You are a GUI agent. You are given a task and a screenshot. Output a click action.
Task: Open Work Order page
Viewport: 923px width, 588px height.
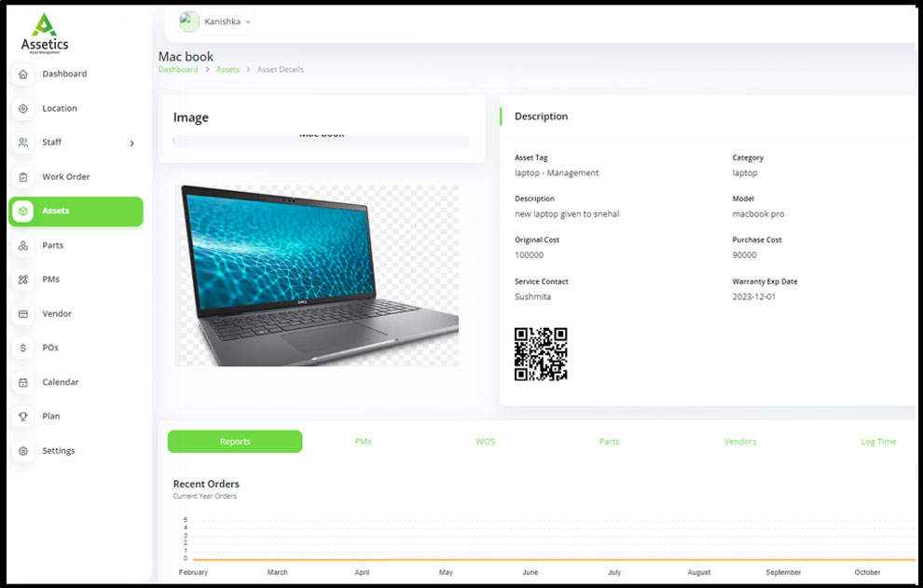pos(66,176)
